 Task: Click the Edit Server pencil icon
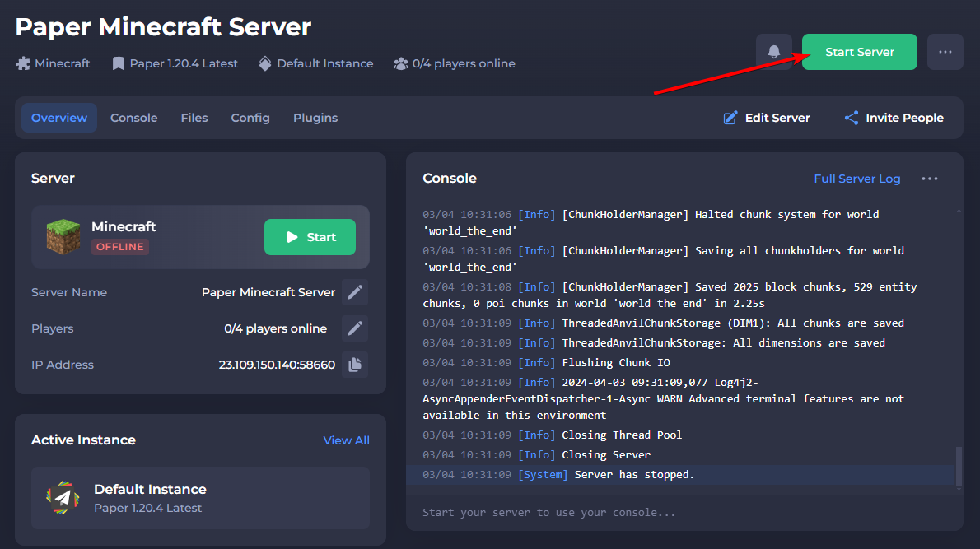730,118
